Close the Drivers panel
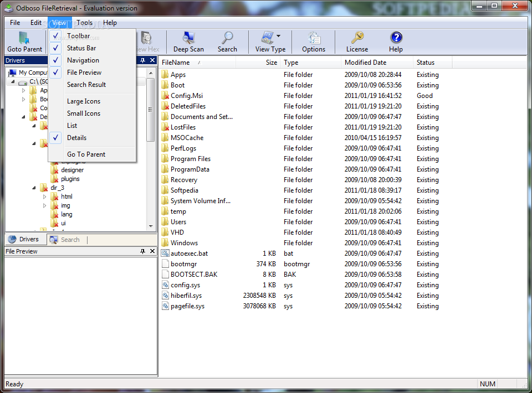 [152, 60]
